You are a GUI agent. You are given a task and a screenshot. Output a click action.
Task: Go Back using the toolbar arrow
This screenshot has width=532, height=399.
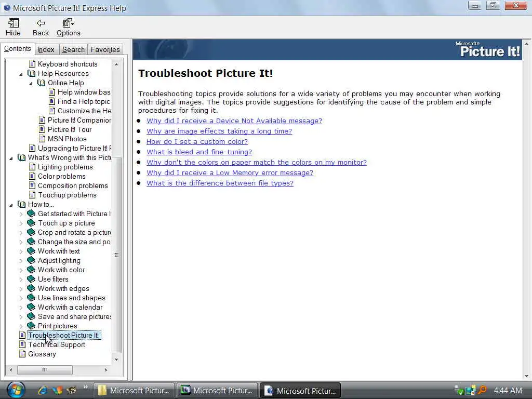[41, 27]
